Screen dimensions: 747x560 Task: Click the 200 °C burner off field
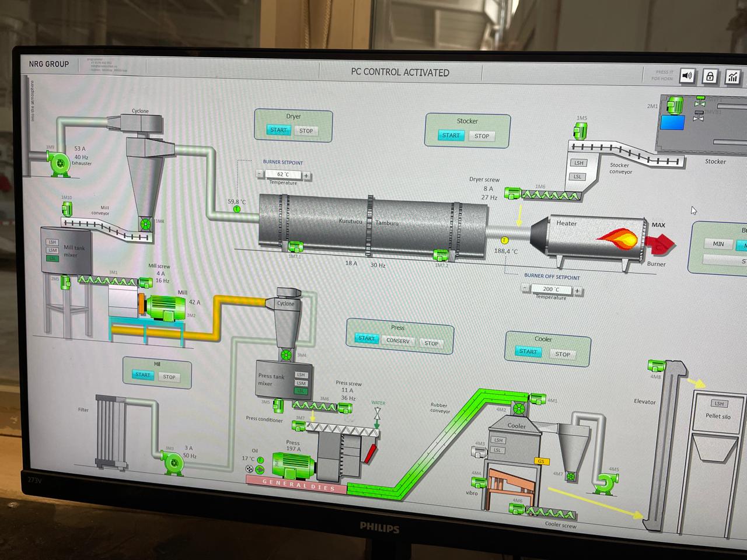pyautogui.click(x=551, y=289)
